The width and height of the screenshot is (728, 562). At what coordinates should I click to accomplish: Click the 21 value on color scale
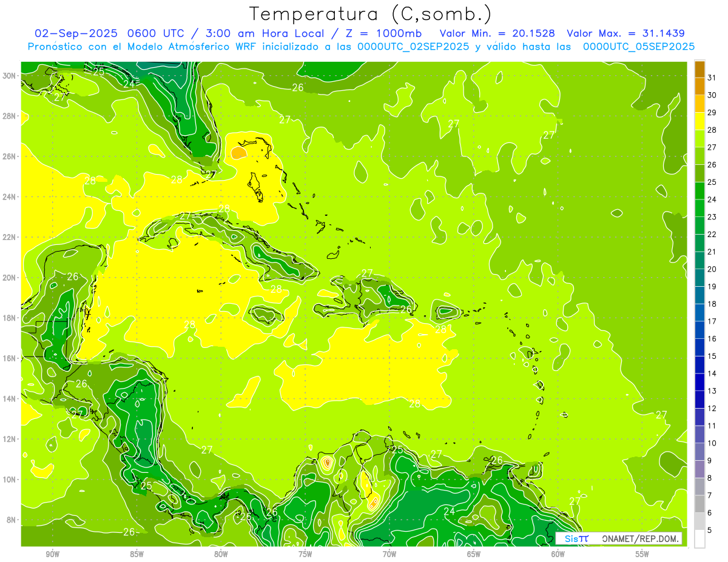click(712, 252)
